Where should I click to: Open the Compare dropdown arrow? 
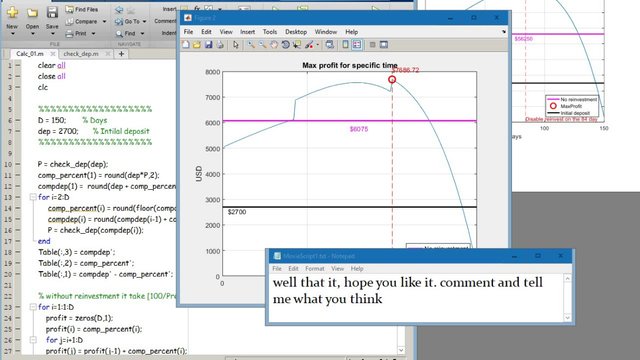(x=104, y=21)
